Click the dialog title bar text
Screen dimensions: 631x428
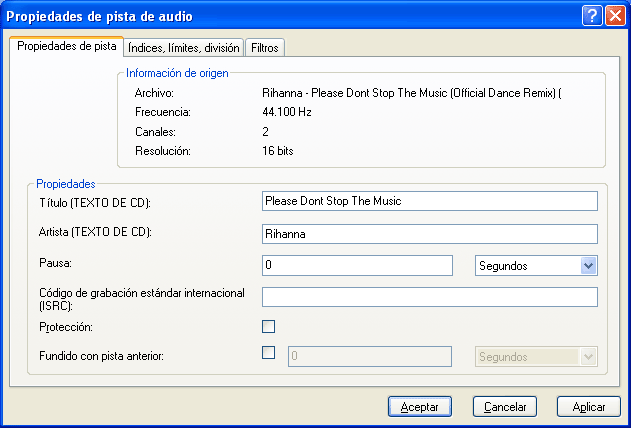tap(100, 16)
